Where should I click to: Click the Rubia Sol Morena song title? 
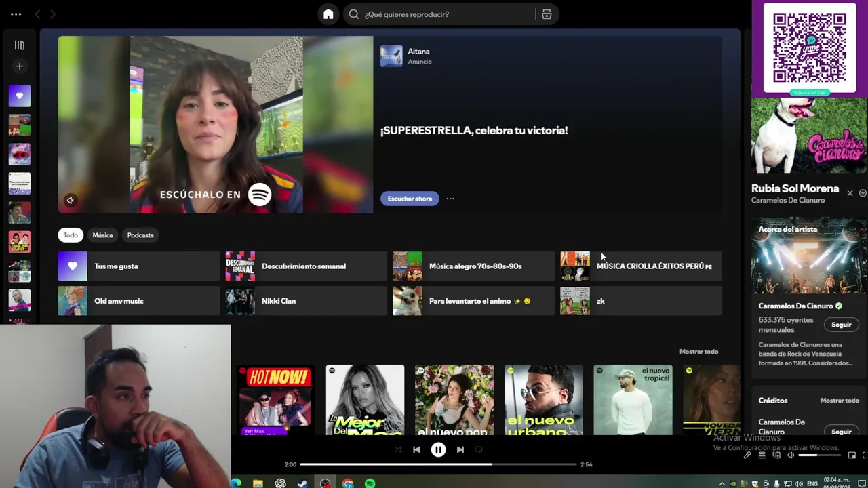795,188
